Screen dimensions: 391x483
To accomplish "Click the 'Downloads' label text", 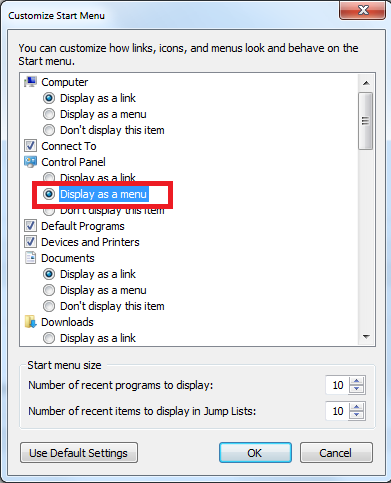I will click(67, 322).
